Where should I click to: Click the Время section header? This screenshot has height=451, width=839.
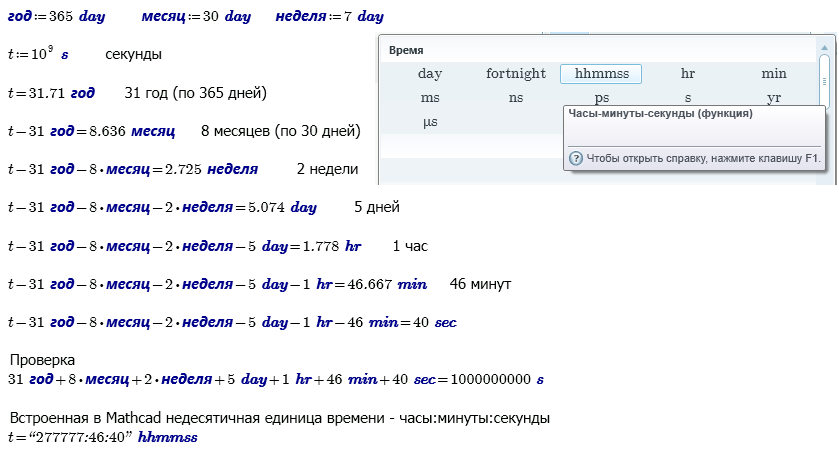[x=406, y=50]
